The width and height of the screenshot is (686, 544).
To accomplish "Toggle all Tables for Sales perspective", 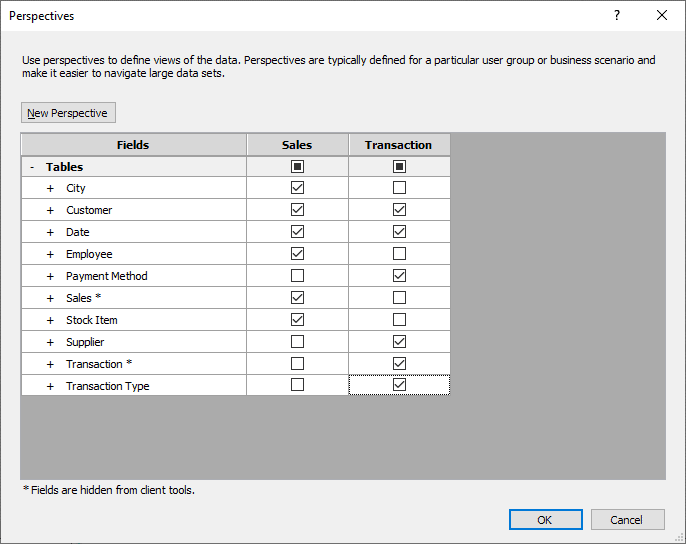I will coord(297,167).
